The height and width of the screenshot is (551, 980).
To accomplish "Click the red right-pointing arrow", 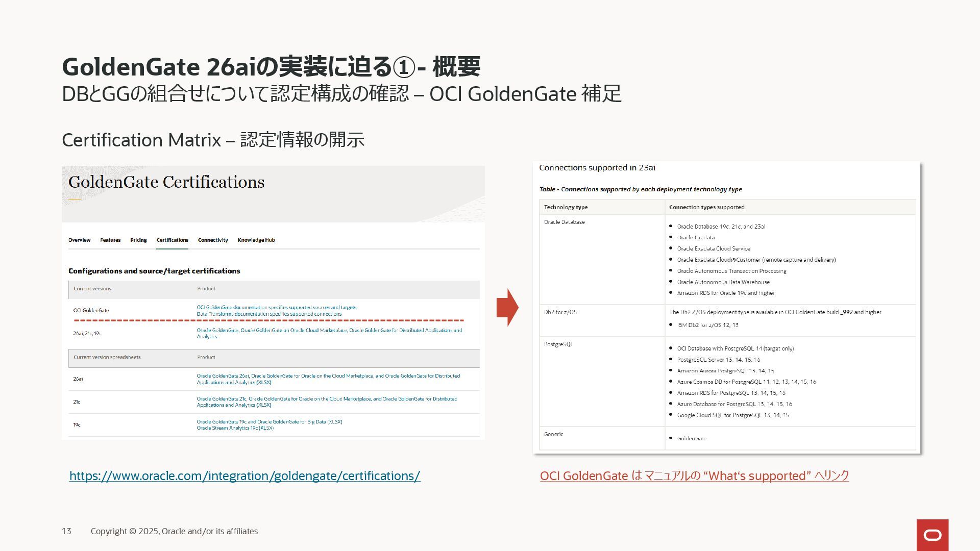I will pyautogui.click(x=507, y=308).
